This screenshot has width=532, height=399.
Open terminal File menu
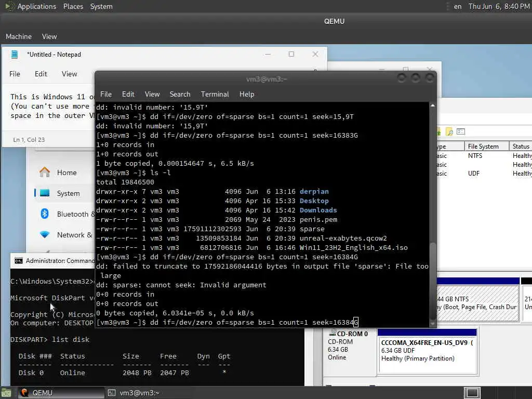coord(106,94)
